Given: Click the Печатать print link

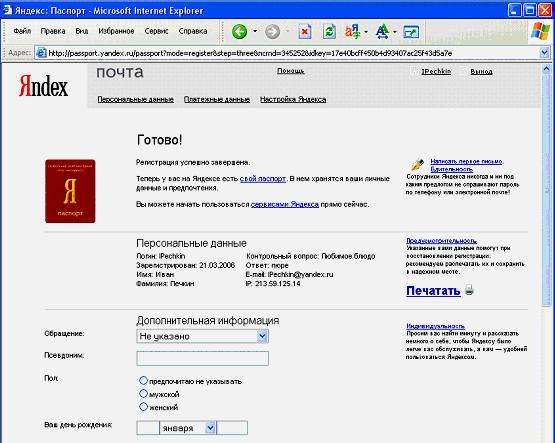Looking at the screenshot, I should pyautogui.click(x=433, y=290).
